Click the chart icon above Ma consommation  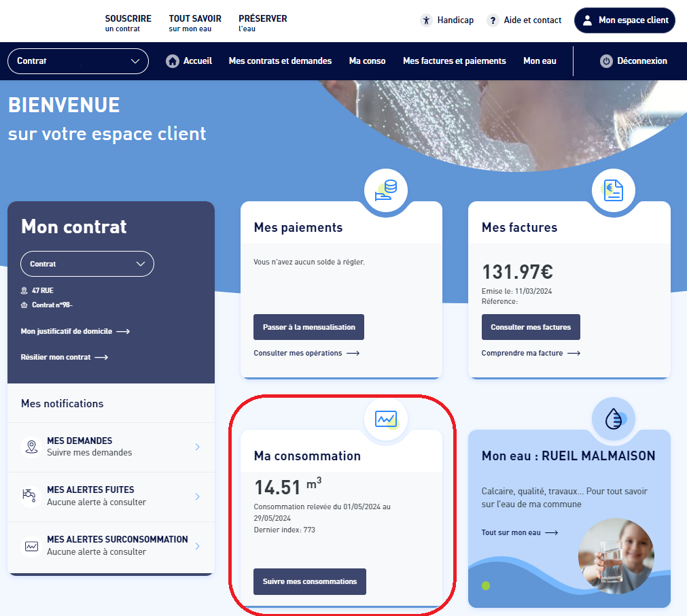coord(385,420)
